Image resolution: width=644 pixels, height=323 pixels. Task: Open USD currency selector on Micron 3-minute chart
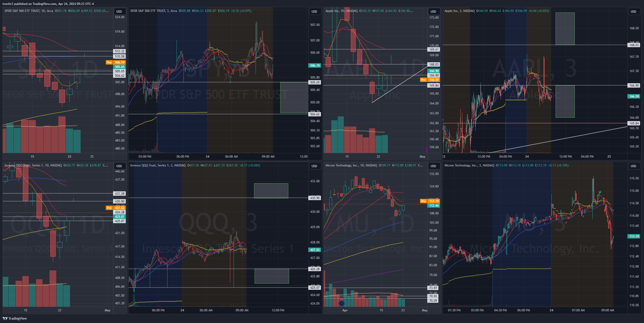tap(633, 166)
